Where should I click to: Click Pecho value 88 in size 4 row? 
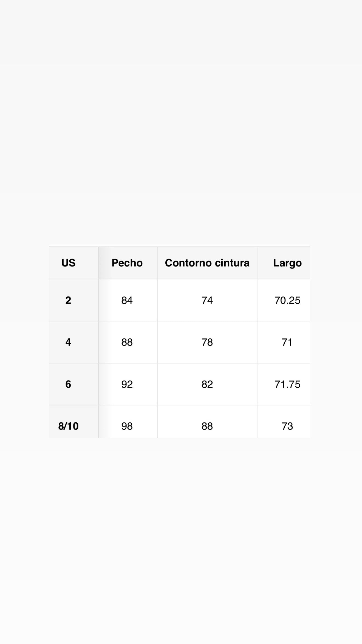[127, 342]
